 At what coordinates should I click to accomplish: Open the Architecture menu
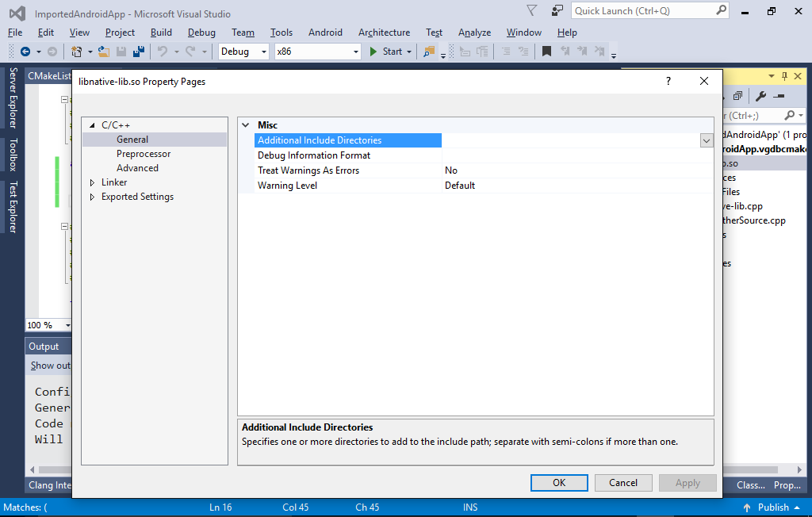(384, 33)
